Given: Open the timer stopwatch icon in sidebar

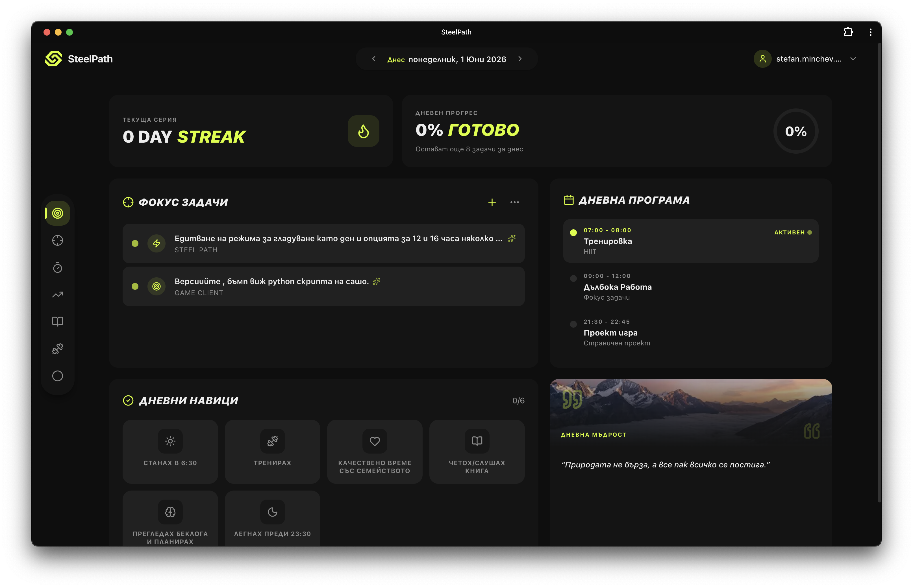Looking at the screenshot, I should click(58, 268).
